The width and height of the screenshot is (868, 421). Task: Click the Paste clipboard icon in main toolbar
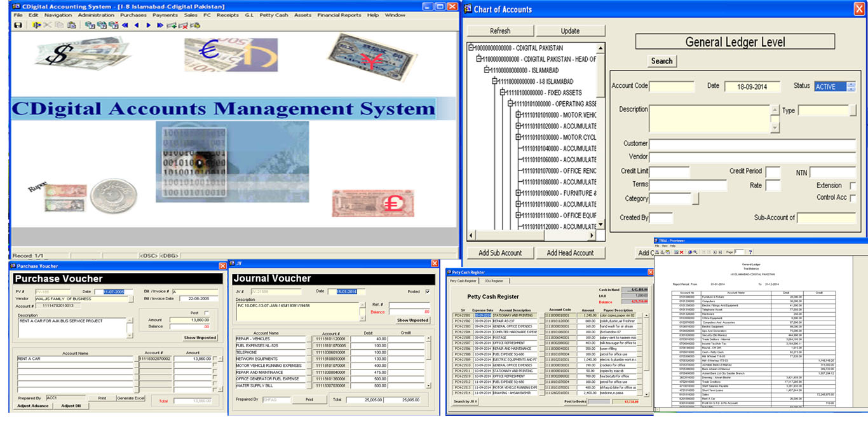coord(71,25)
